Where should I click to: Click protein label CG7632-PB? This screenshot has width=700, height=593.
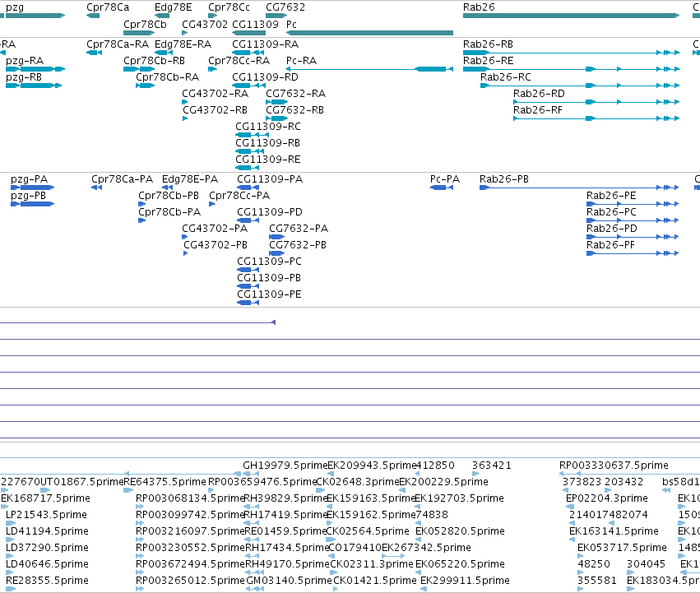point(297,246)
